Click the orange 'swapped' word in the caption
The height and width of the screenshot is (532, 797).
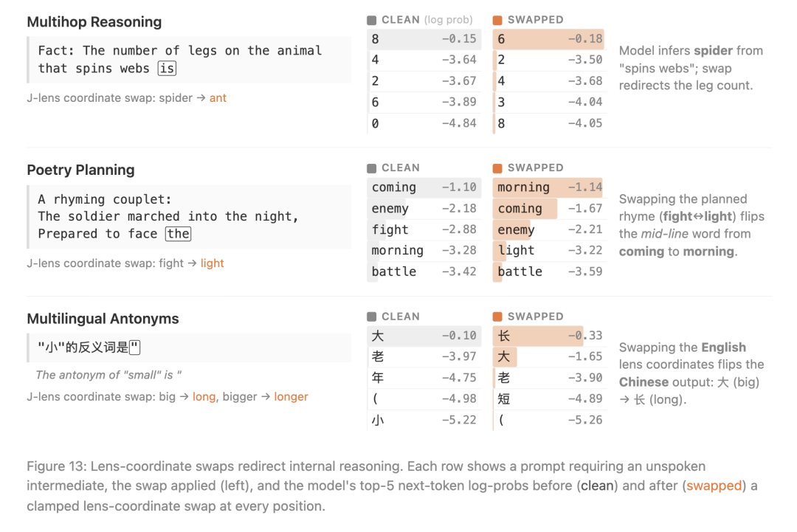pos(714,486)
